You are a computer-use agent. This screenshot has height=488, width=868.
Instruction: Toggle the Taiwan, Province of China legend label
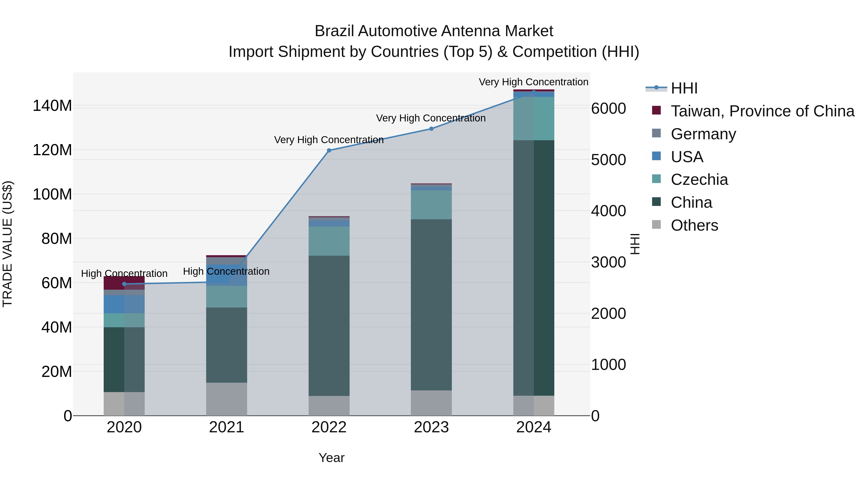pos(763,111)
